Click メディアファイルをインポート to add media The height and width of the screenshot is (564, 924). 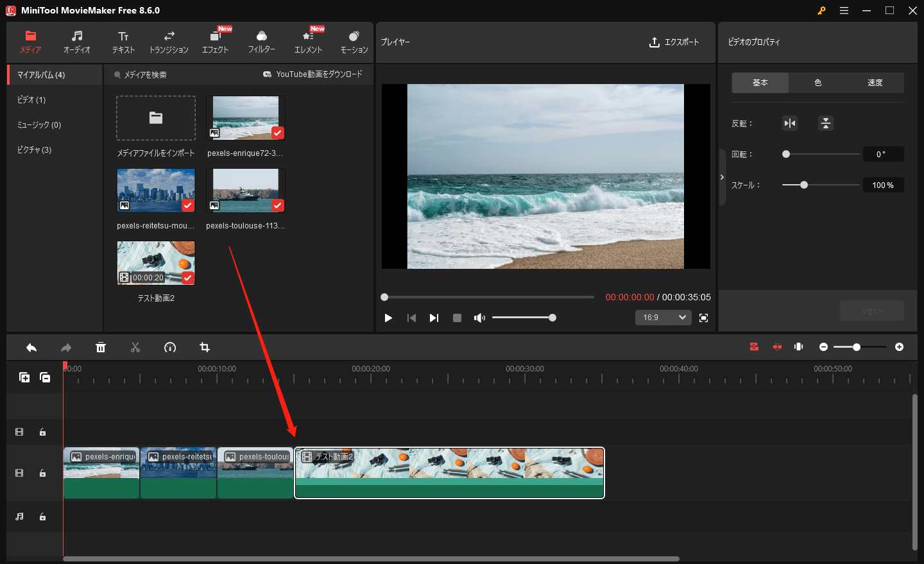(x=155, y=117)
